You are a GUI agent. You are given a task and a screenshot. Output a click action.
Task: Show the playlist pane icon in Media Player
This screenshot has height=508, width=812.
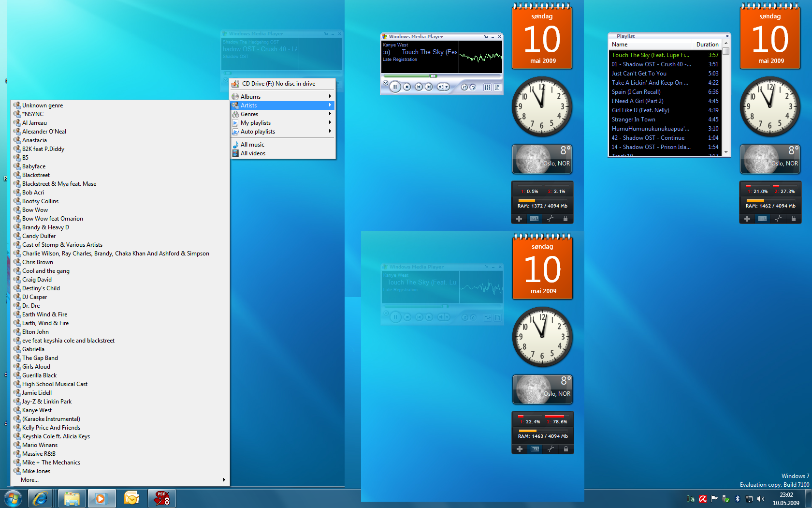tap(497, 87)
